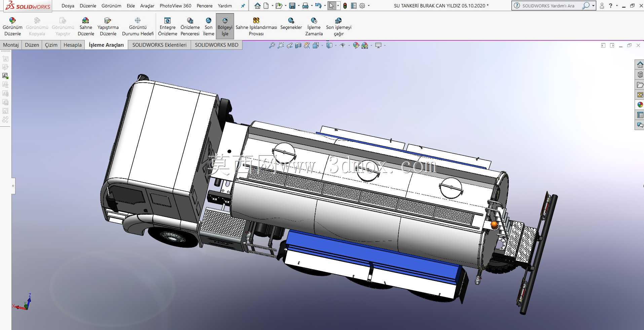Open Apply Scene dropdown arrow
This screenshot has height=330, width=644.
tap(371, 45)
